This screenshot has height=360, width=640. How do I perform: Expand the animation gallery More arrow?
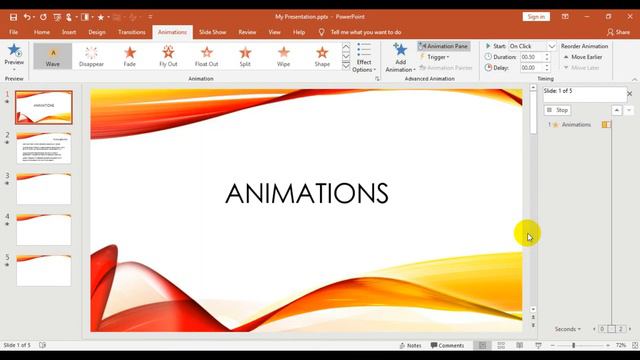pyautogui.click(x=346, y=66)
